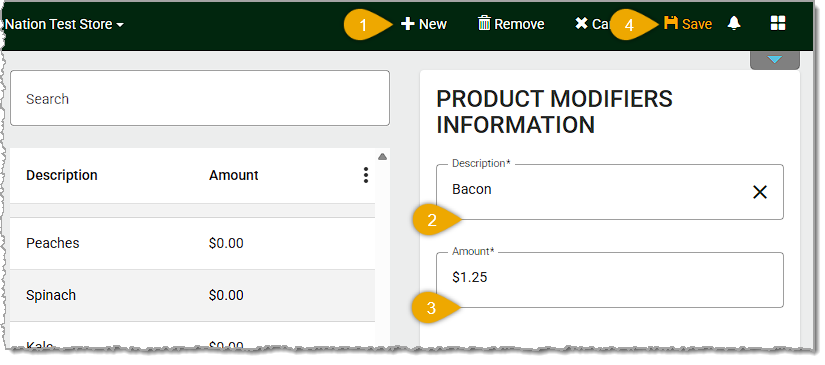Click the Save button
The width and height of the screenshot is (825, 365).
tap(688, 24)
